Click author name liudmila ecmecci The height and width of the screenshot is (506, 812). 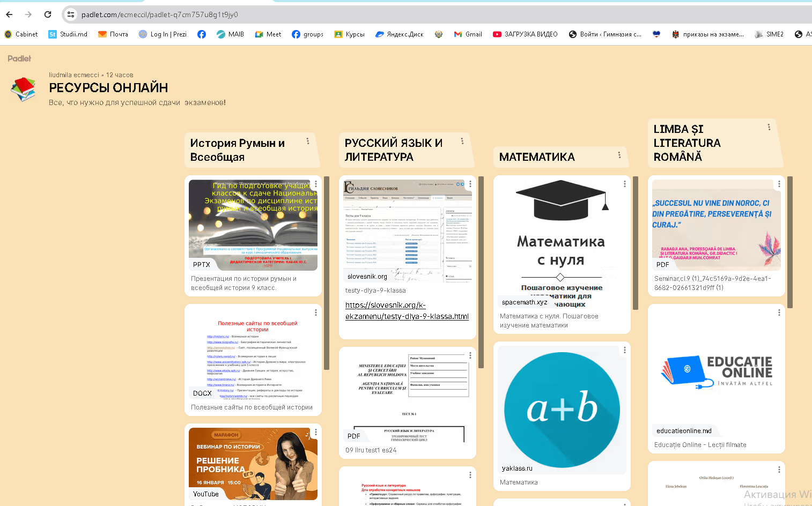click(73, 75)
